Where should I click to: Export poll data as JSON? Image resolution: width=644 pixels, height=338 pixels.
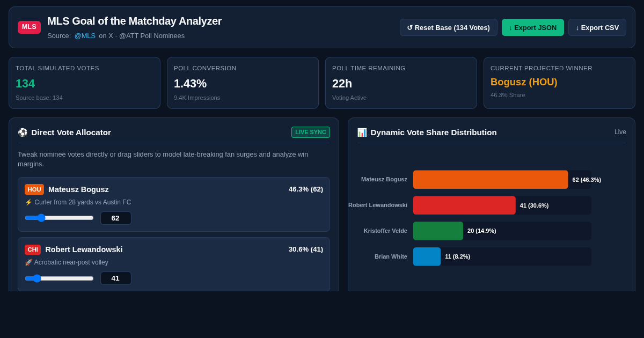(533, 27)
